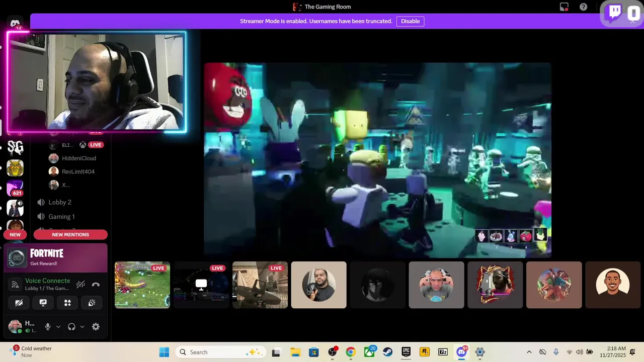Open Google Chrome from taskbar
The image size is (644, 362).
tap(351, 352)
